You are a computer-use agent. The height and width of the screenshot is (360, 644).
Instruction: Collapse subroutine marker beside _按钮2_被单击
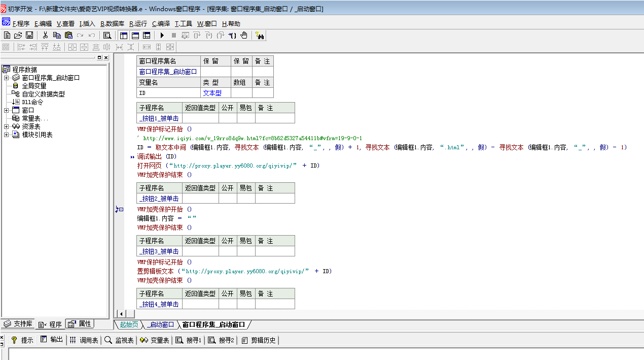pyautogui.click(x=120, y=209)
